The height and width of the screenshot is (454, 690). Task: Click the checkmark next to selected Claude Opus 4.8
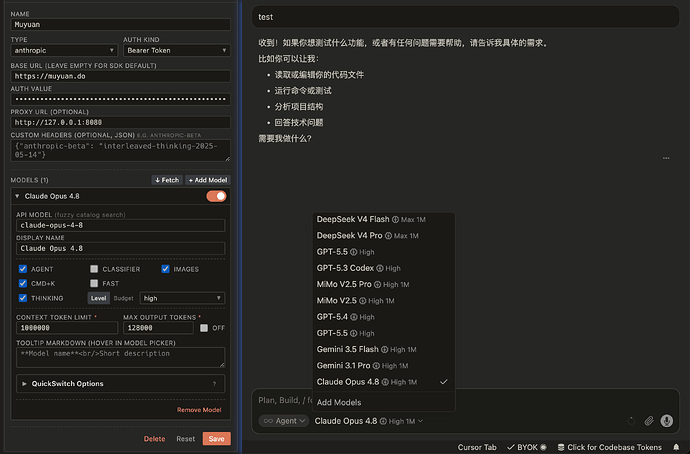pos(444,382)
